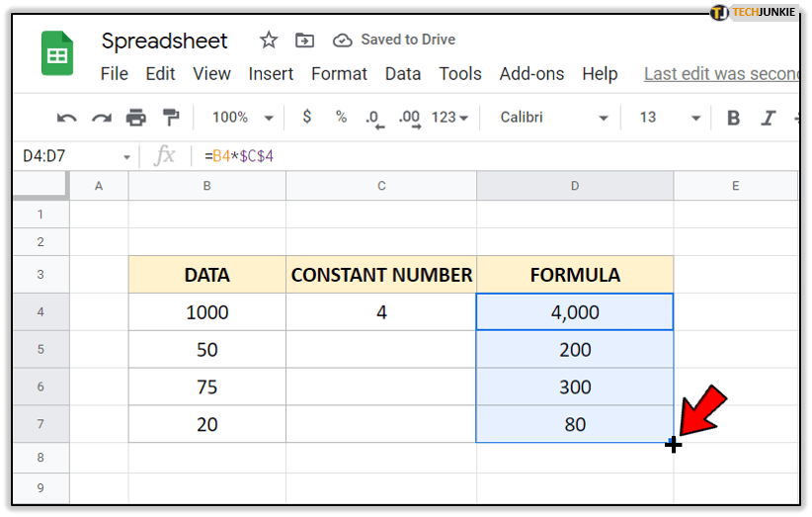Apply percent format icon
The image size is (812, 517).
[341, 117]
